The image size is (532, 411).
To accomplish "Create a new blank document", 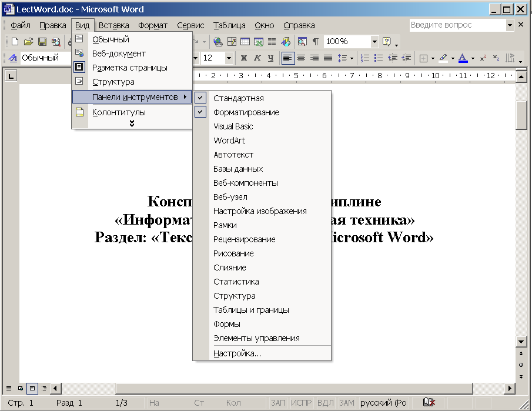I will [15, 42].
